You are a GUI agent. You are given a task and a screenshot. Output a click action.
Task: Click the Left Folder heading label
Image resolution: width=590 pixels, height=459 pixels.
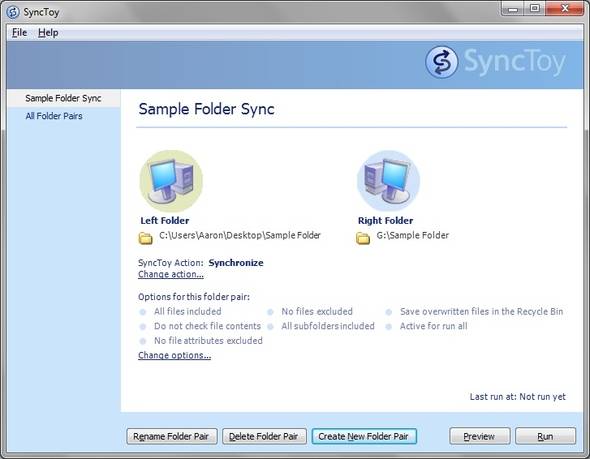click(x=164, y=220)
